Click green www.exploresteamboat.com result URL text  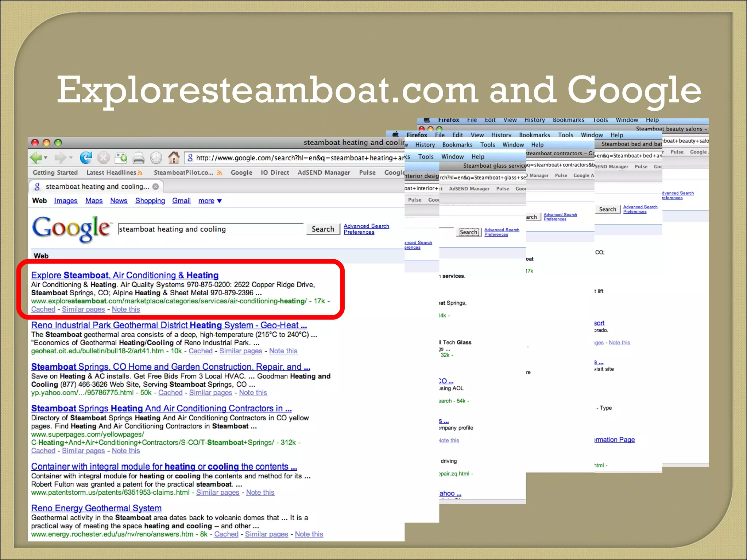(x=169, y=301)
